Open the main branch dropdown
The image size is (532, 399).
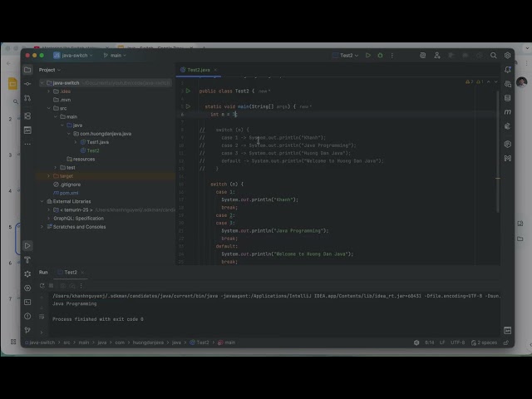tap(115, 56)
